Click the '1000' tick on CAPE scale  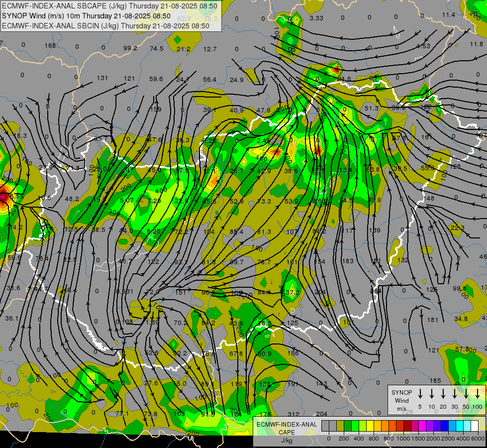pyautogui.click(x=403, y=439)
